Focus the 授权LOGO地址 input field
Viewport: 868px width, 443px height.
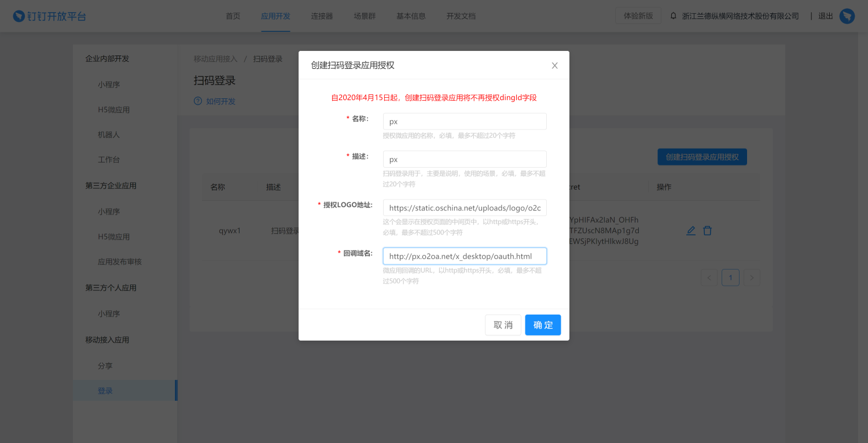point(465,208)
